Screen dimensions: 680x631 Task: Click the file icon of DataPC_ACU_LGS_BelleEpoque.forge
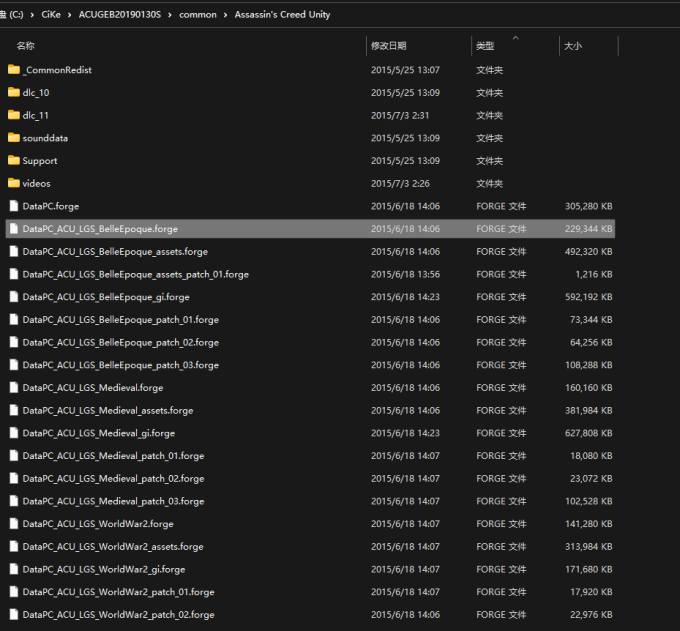point(14,229)
